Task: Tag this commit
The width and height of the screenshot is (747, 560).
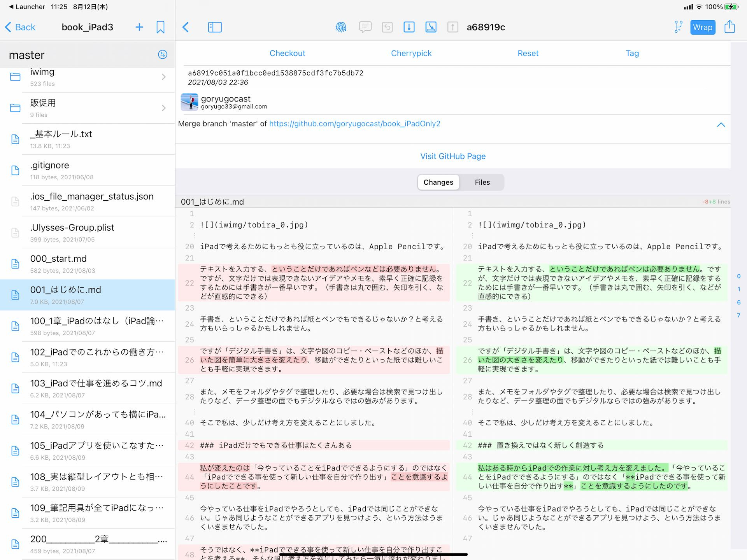Action: point(632,53)
